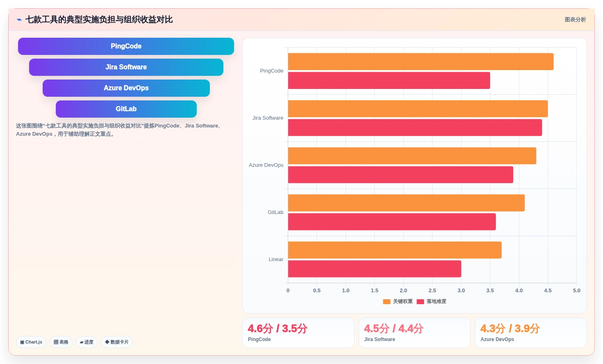603x364 pixels.
Task: Click Jira Software red bar
Action: (415, 127)
